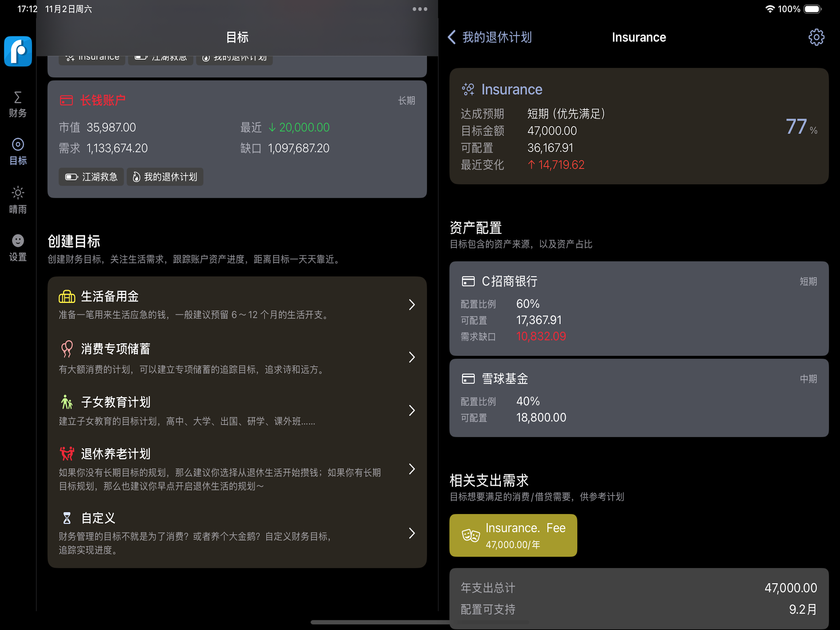This screenshot has width=840, height=630.
Task: Open the Insurance. Fee expense button
Action: coord(513,535)
